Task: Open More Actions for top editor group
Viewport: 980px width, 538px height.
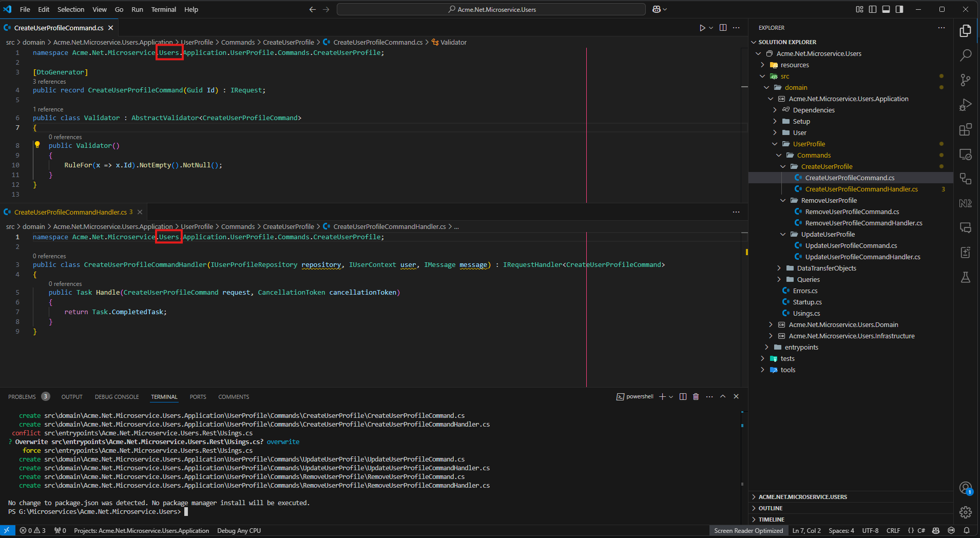Action: (x=736, y=28)
